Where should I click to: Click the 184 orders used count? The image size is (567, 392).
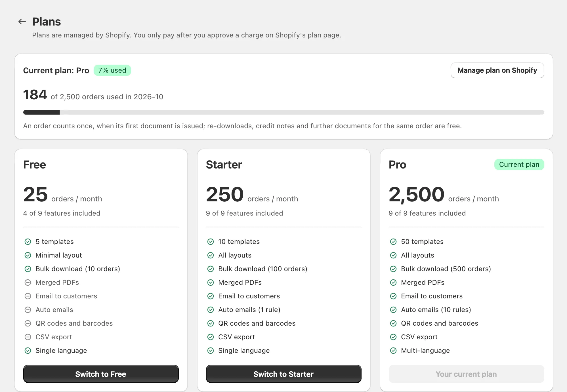click(35, 95)
